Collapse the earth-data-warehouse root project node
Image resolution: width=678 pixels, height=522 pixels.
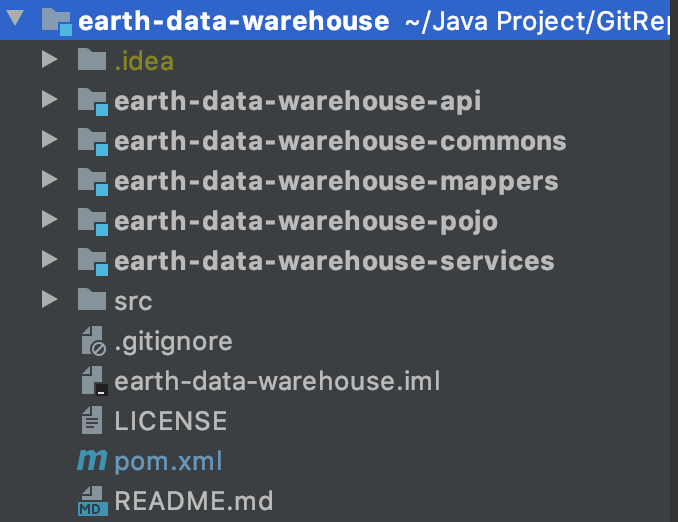coord(15,17)
